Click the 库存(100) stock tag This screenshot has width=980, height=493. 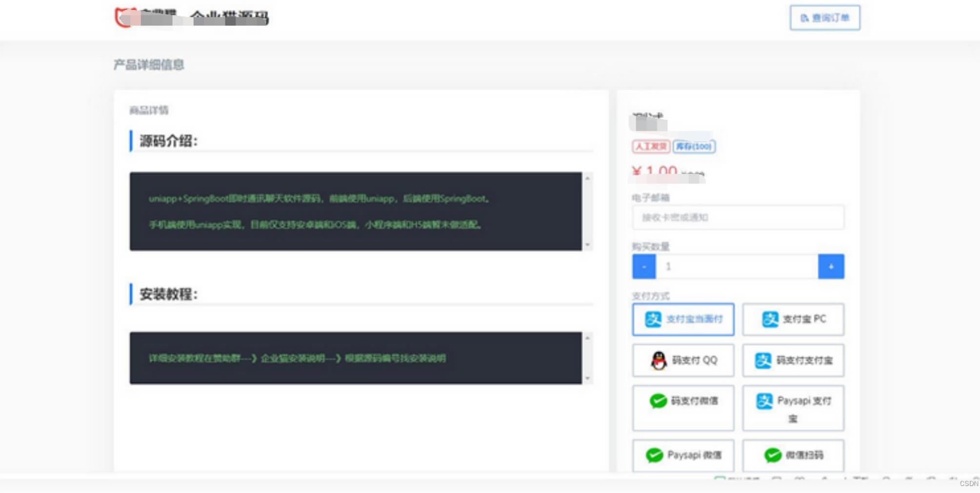click(x=694, y=146)
